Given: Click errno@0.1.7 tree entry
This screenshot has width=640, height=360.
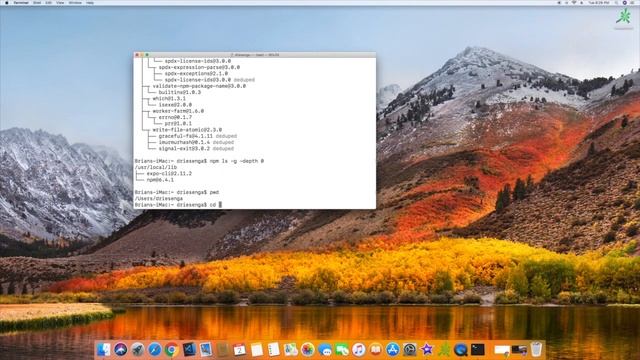Looking at the screenshot, I should 175,117.
